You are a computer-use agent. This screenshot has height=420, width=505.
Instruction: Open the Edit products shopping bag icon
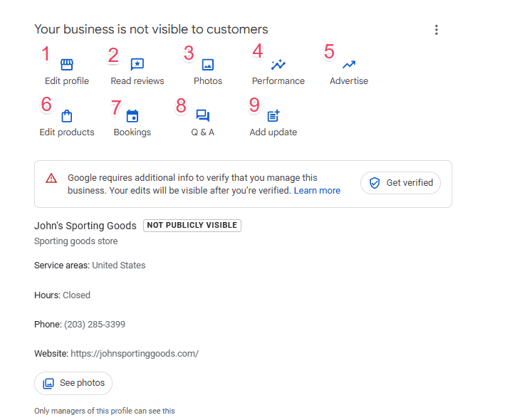pos(67,116)
